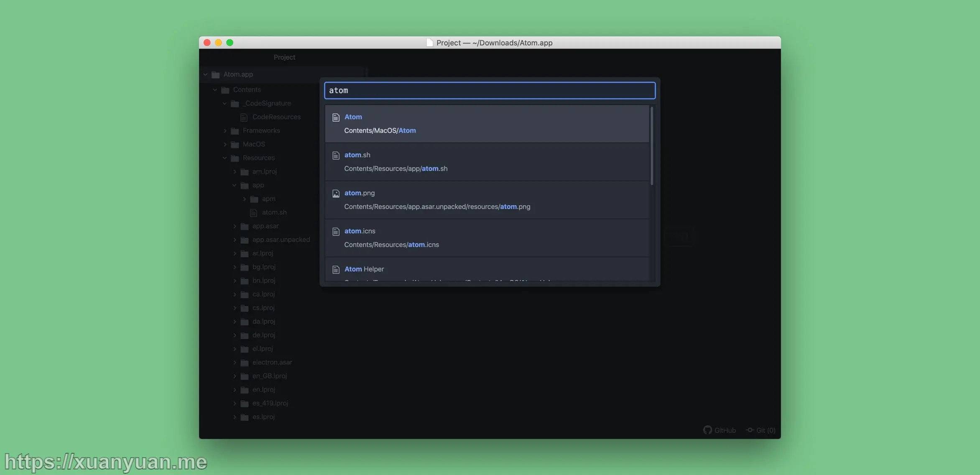980x475 pixels.
Task: Click the CodeResources file icon
Action: [x=244, y=117]
